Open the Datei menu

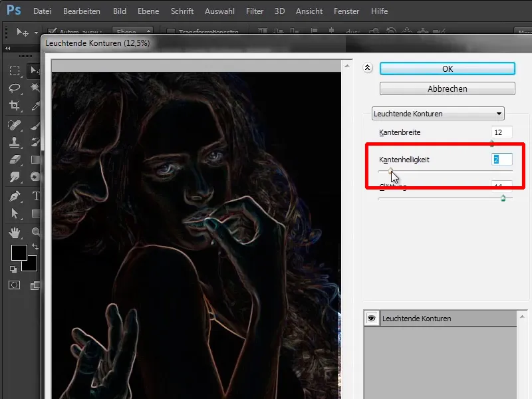(x=42, y=11)
